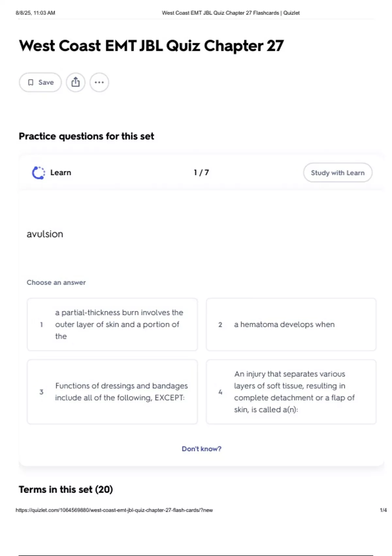Viewport: 392px width, 556px height.
Task: Click the avulsion term text
Action: pyautogui.click(x=45, y=234)
